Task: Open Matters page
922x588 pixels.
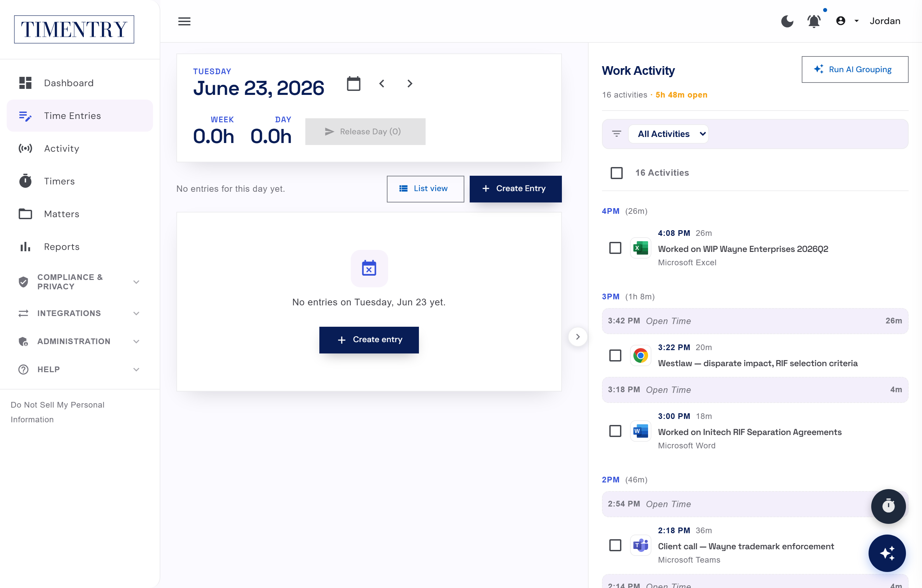Action: point(80,214)
